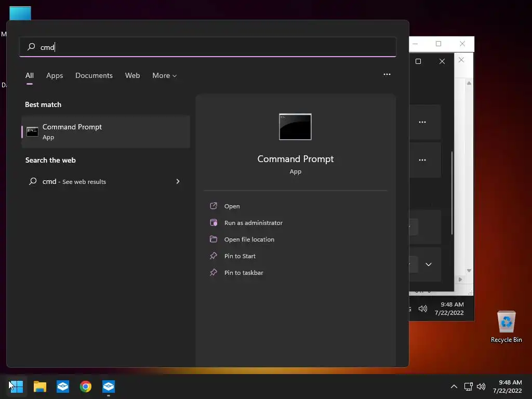Screen dimensions: 532x399
Task: Click the Pin to taskbar pin icon
Action: [214, 272]
